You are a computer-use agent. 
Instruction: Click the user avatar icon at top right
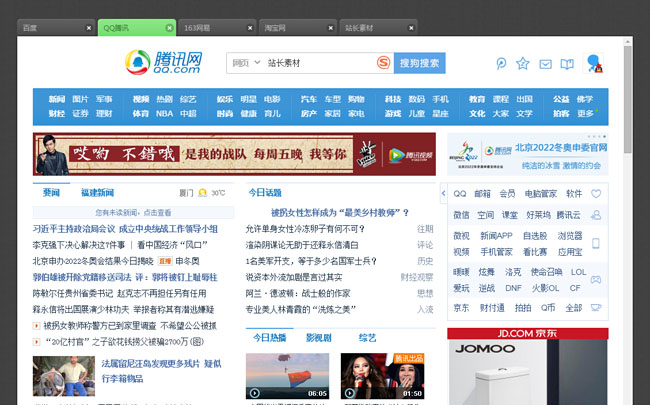click(x=592, y=64)
